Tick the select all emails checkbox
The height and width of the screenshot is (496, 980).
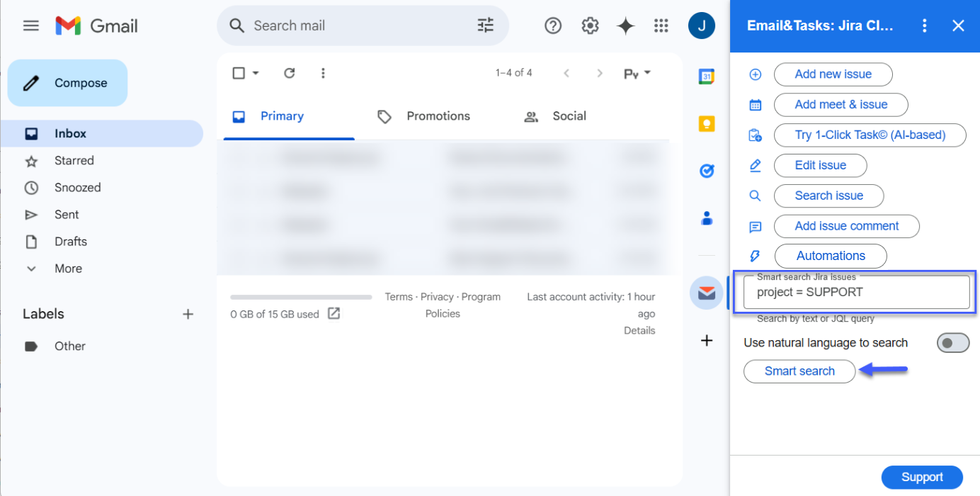pyautogui.click(x=239, y=73)
